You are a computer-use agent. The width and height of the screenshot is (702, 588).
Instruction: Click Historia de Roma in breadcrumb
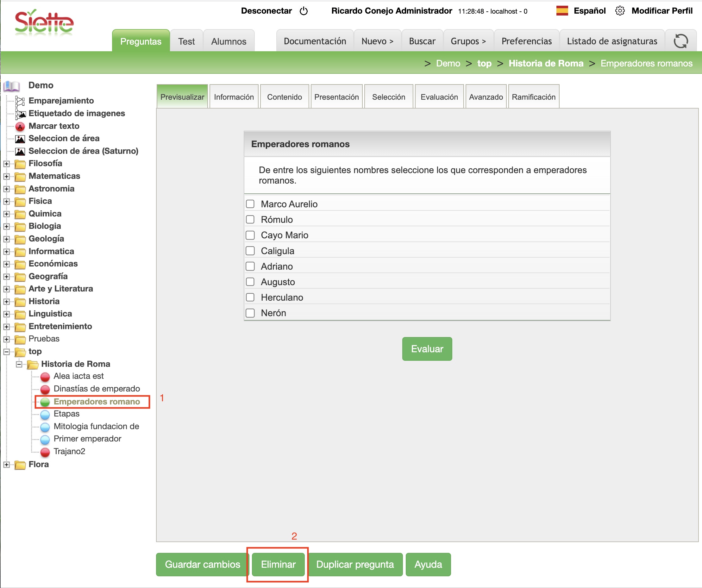coord(546,63)
